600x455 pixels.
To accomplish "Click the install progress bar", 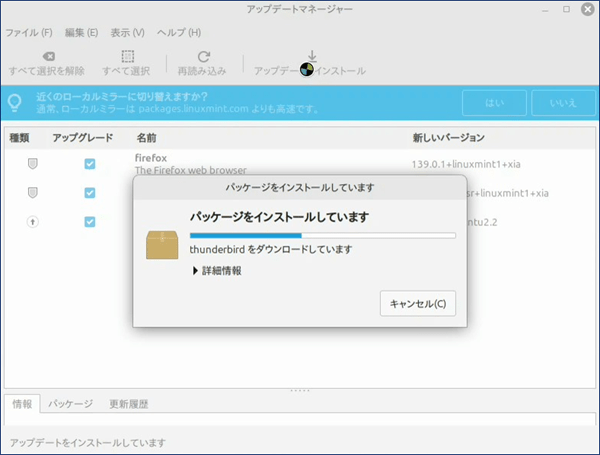I will tap(323, 235).
